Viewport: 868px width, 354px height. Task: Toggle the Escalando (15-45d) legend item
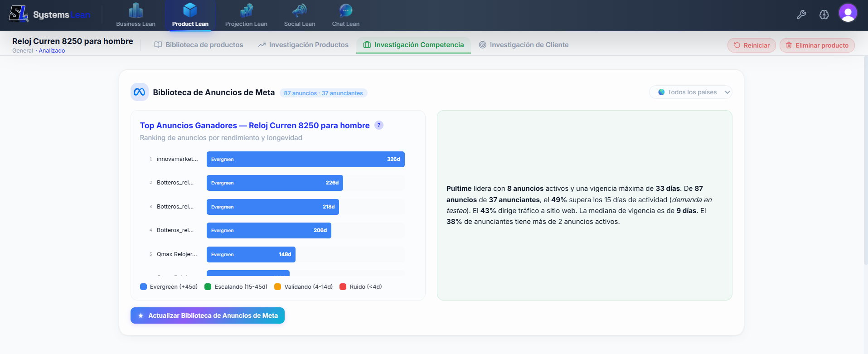pyautogui.click(x=236, y=287)
